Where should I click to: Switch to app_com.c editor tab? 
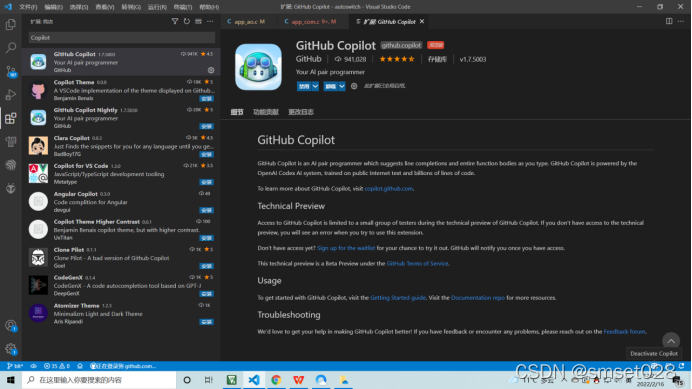(313, 21)
